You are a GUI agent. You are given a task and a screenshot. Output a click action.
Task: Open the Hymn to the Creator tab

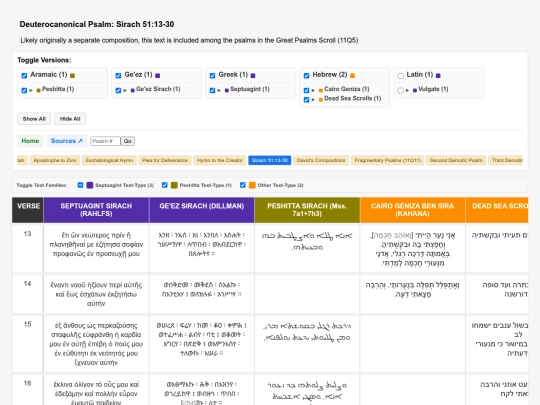pos(220,160)
